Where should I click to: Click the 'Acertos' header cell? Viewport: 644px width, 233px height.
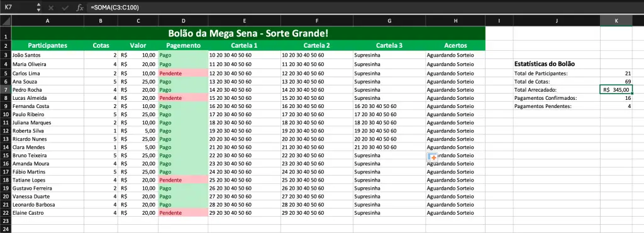[455, 46]
